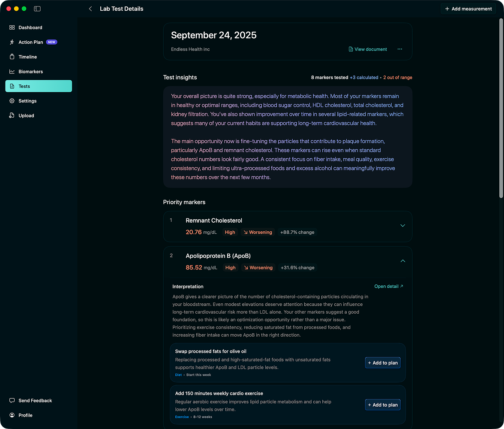This screenshot has width=504, height=429.
Task: Click the Add measurement button
Action: pos(468,9)
